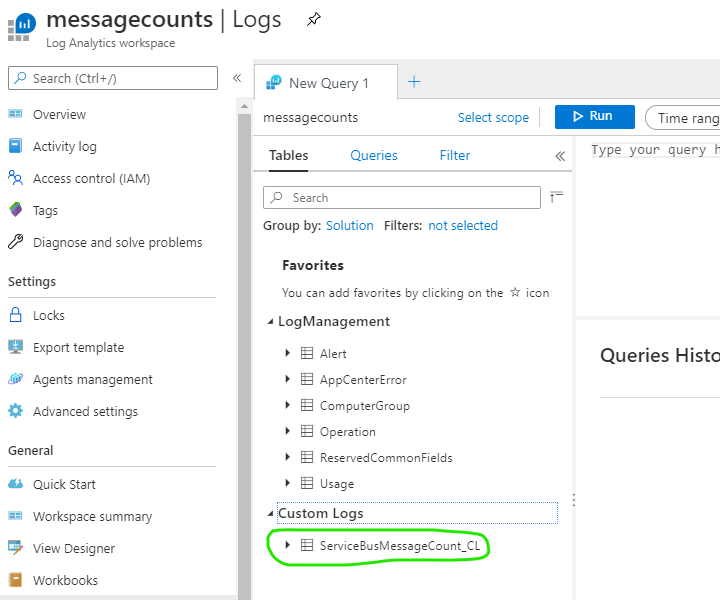The width and height of the screenshot is (720, 600).
Task: Open Advanced settings label
Action: (85, 411)
